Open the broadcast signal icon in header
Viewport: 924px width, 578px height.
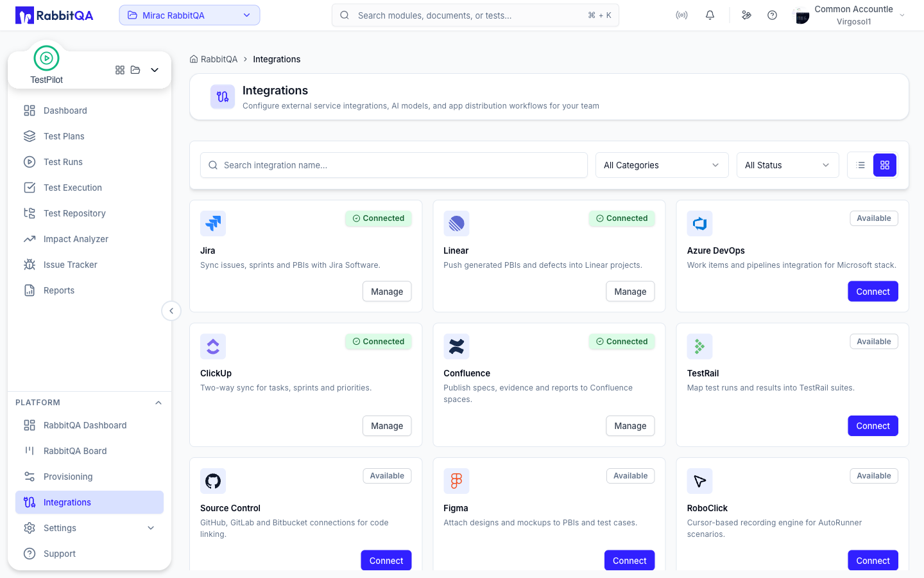(x=681, y=15)
